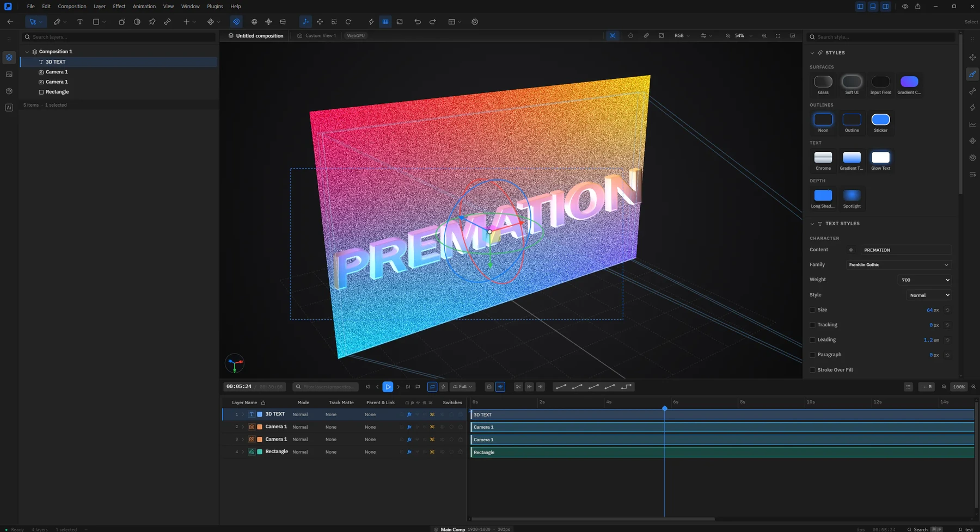Click the Content field containing PREMATION
The height and width of the screenshot is (532, 980).
coord(906,250)
